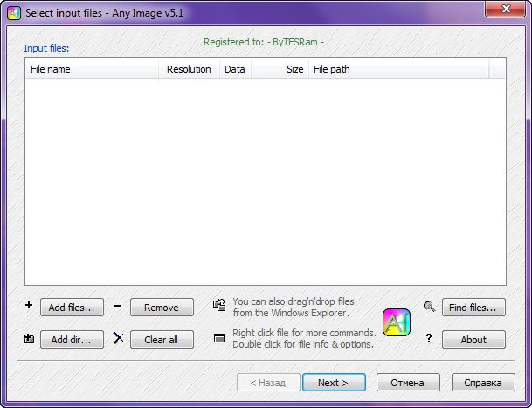Close the Select input files window
Image resolution: width=532 pixels, height=408 pixels.
tap(506, 9)
